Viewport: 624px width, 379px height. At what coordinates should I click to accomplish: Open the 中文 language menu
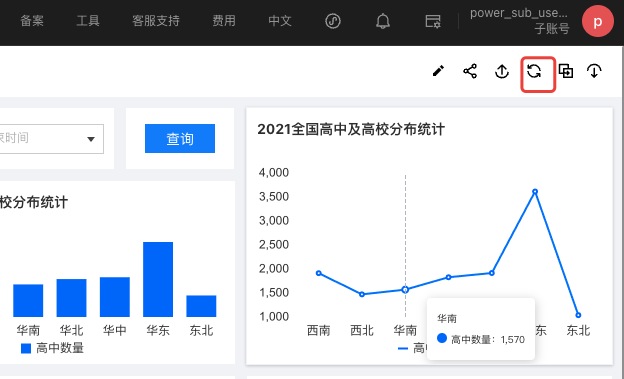pos(280,21)
